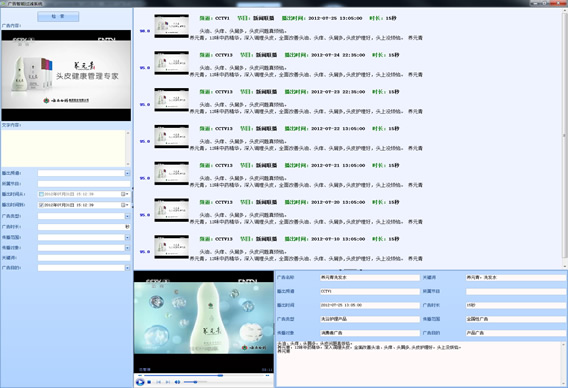Uncheck the end broadcast time checkbox

click(x=41, y=205)
